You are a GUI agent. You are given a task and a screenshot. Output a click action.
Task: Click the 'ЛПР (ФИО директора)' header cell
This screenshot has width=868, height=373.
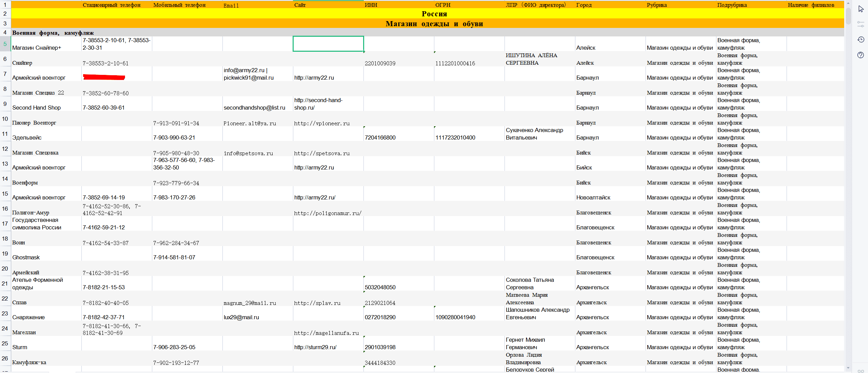(x=540, y=5)
